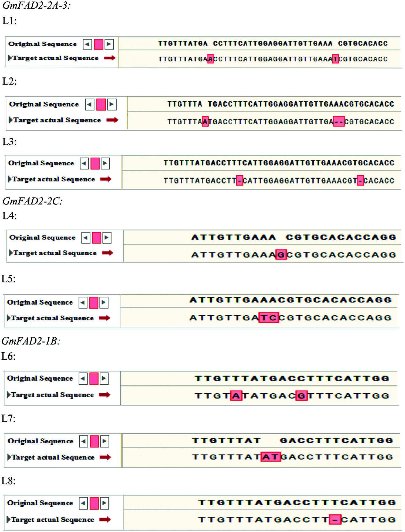The image size is (405, 532).
Task: Click highlighted TC mutation in L5 target sequence
Action: [268, 318]
